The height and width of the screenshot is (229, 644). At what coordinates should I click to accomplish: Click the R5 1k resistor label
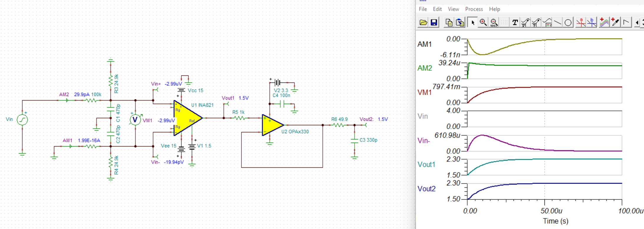pyautogui.click(x=238, y=112)
